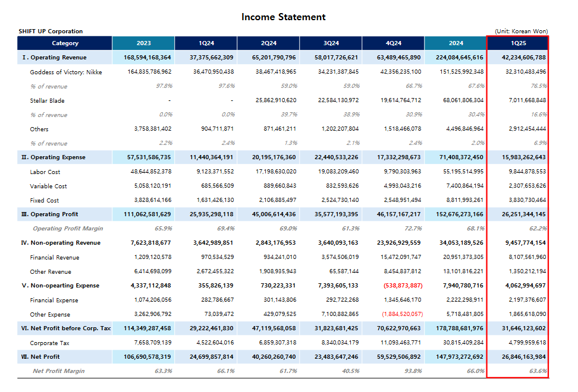Click the Labor Cost row label
The image size is (578, 392).
[x=45, y=172]
